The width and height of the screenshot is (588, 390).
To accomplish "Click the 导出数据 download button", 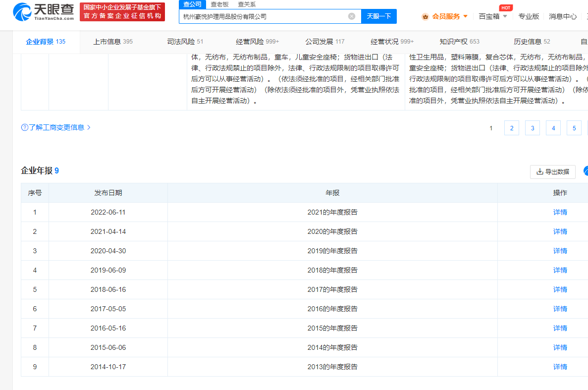I will [552, 172].
